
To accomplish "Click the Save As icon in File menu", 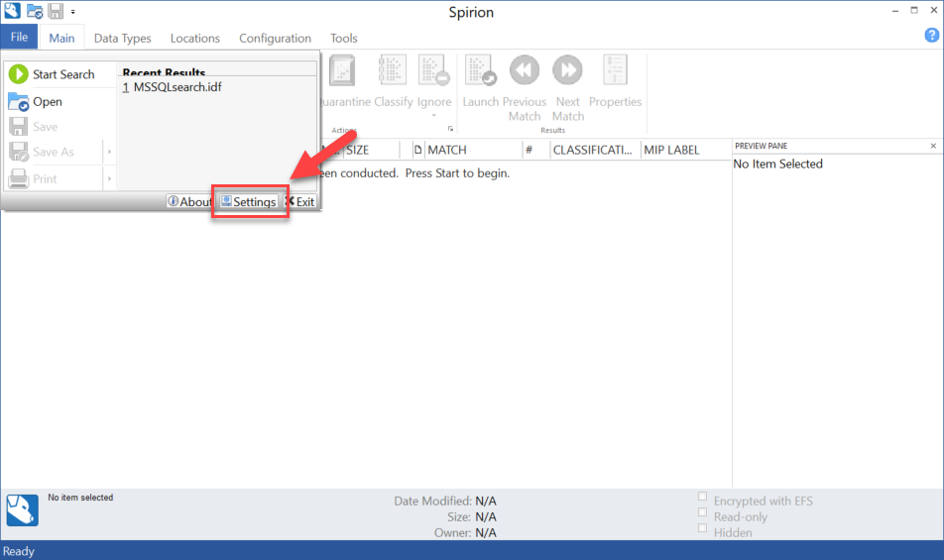I will click(x=19, y=152).
